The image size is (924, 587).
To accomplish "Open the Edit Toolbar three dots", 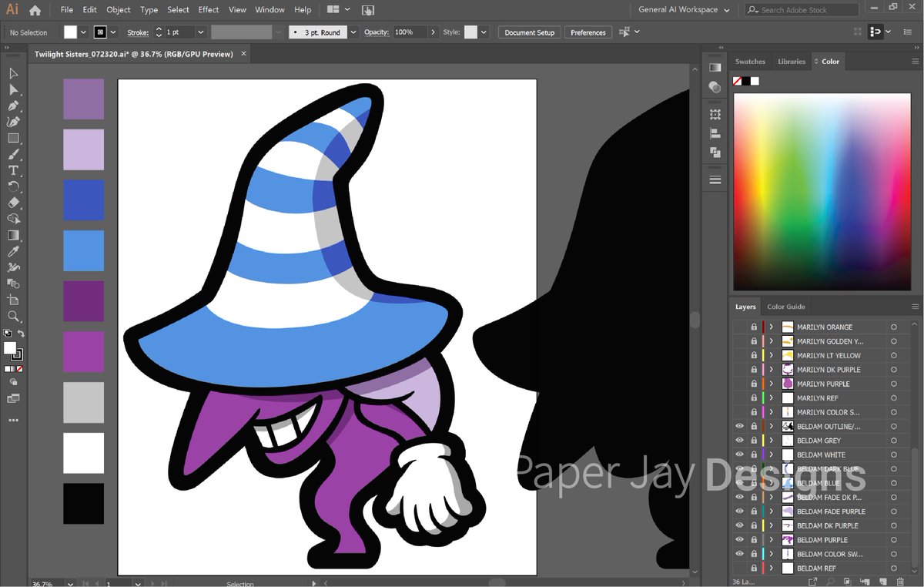I will (13, 420).
